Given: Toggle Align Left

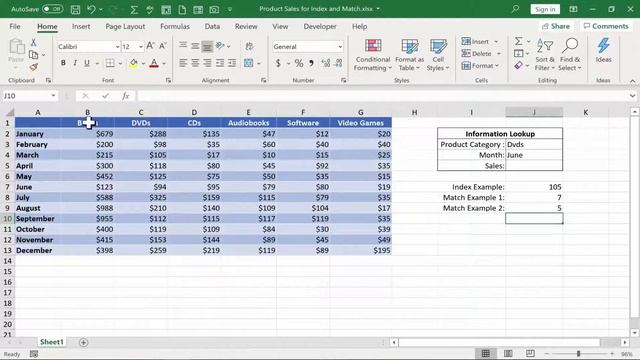Looking at the screenshot, I should point(183,63).
